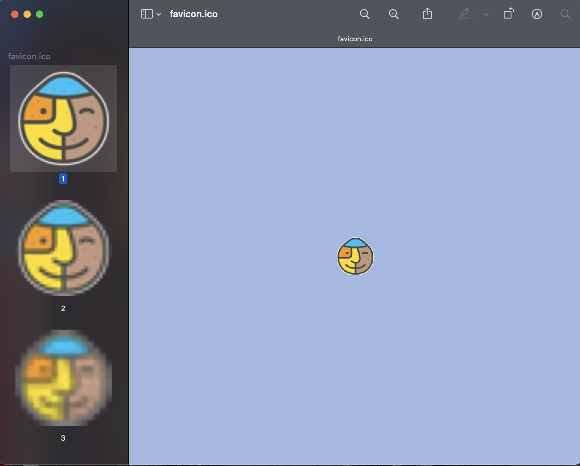Viewport: 580px width, 466px height.
Task: Click page number label 3
Action: (63, 438)
